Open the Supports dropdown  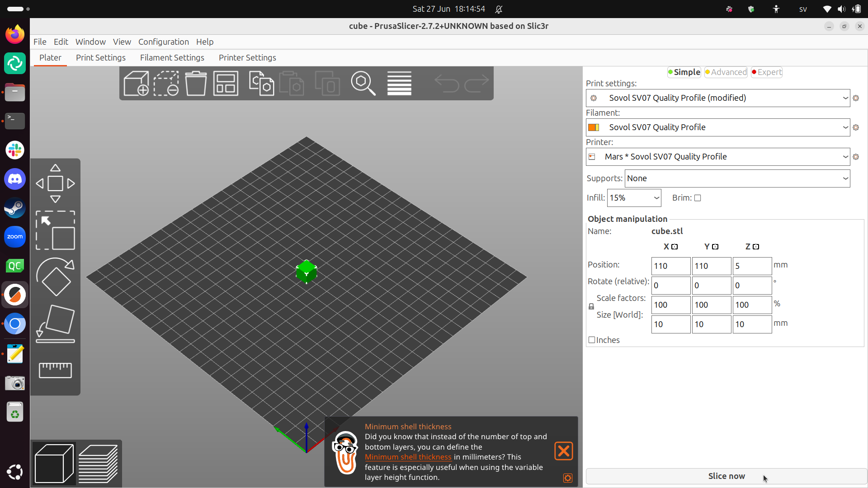pos(737,178)
